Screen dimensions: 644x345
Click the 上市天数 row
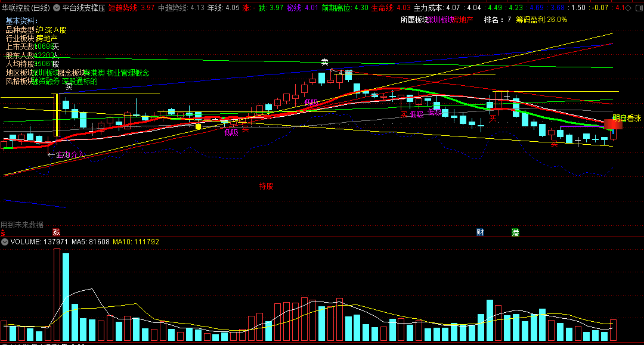pyautogui.click(x=32, y=47)
